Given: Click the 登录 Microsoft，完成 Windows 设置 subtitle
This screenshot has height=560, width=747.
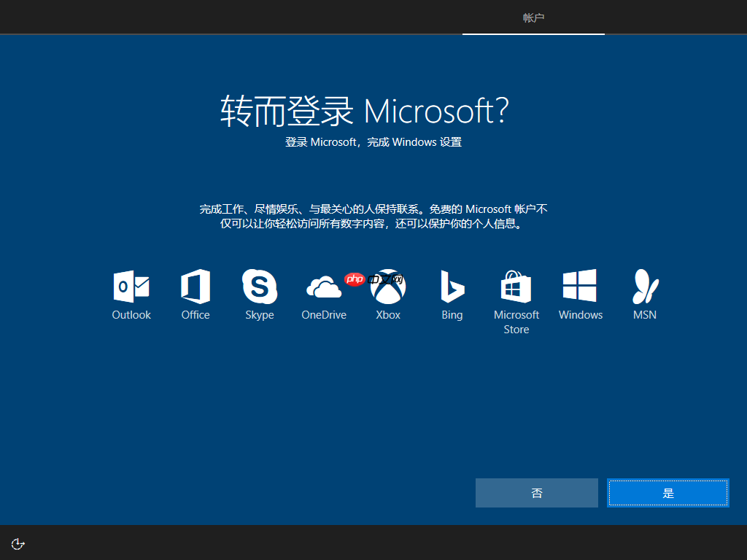Looking at the screenshot, I should pyautogui.click(x=373, y=142).
